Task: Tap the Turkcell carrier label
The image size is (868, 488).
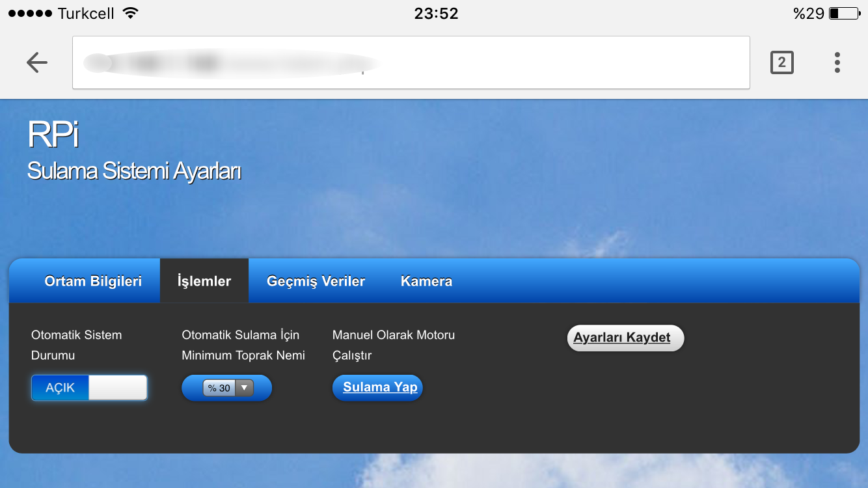Action: 86,14
